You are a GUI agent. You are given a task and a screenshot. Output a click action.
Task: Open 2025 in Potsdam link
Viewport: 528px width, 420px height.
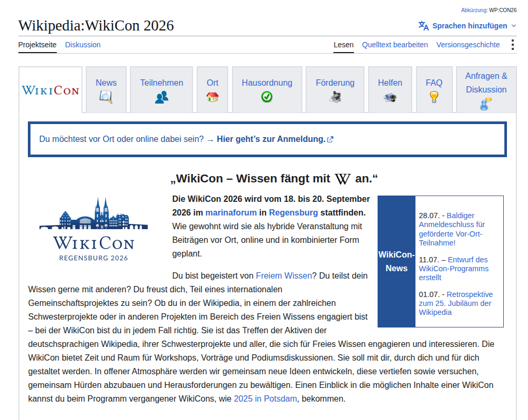tap(266, 399)
